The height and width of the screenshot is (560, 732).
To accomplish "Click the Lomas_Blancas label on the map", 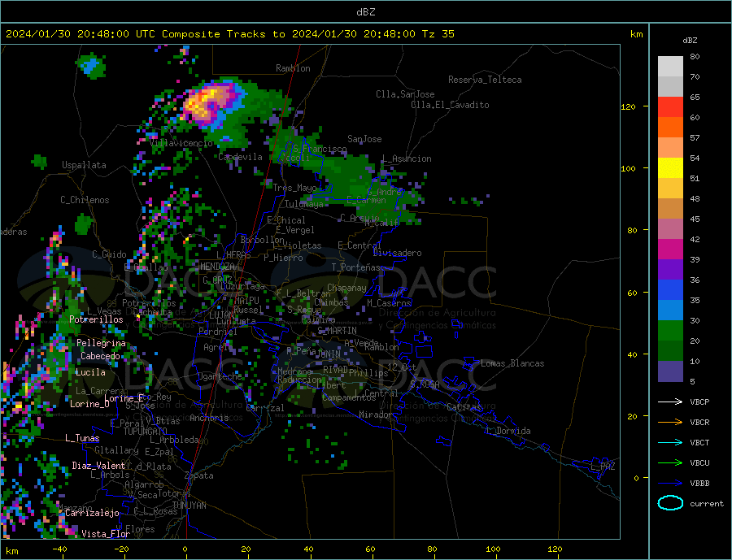I will coord(512,363).
